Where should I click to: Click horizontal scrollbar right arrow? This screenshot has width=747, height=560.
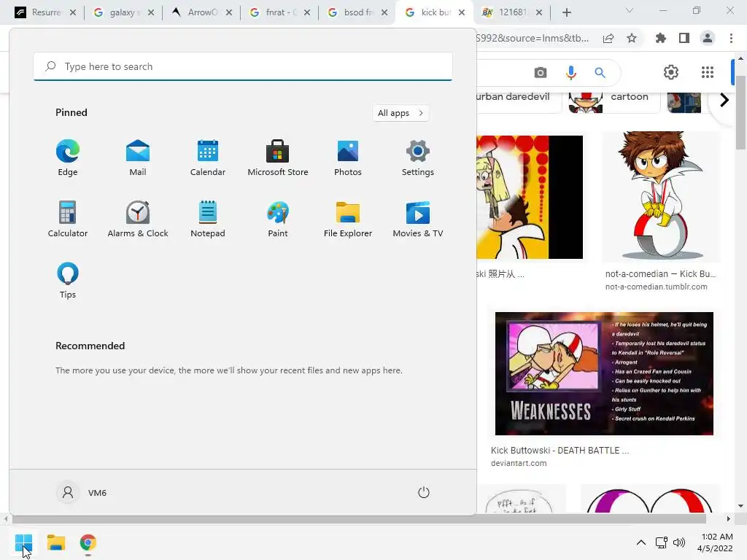[x=729, y=519]
